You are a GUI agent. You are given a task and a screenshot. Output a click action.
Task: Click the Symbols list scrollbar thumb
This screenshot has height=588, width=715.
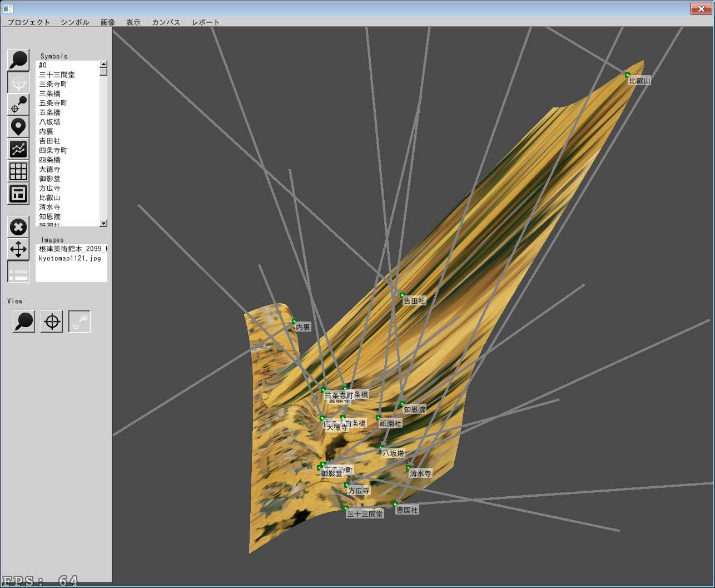coord(103,72)
